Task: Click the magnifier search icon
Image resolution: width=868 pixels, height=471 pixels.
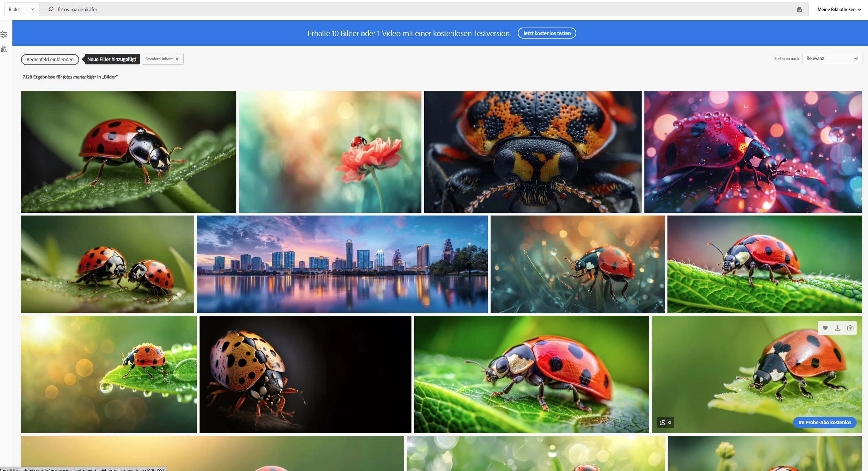Action: [x=51, y=9]
